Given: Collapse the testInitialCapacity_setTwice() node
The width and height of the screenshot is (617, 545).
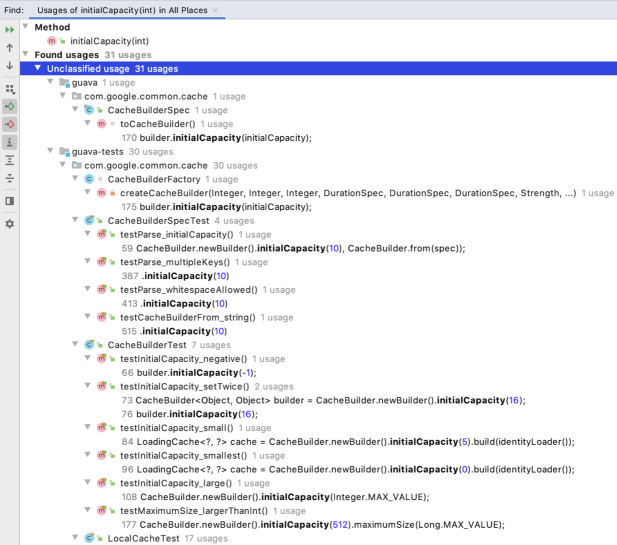Looking at the screenshot, I should (88, 385).
